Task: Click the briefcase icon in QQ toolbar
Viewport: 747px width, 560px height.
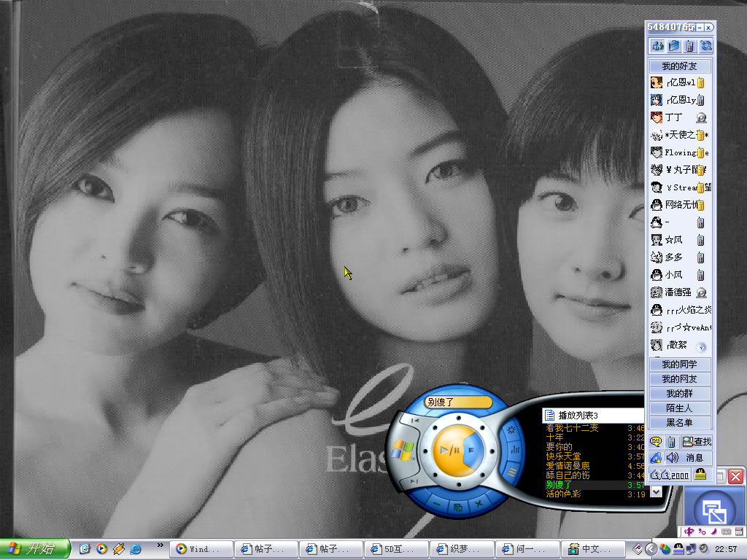Action: tap(673, 46)
